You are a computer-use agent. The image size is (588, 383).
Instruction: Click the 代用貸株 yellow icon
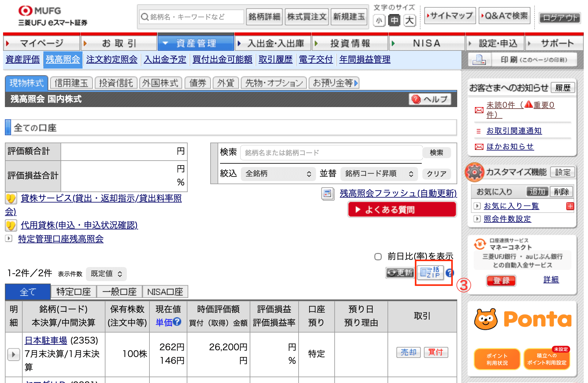click(11, 226)
